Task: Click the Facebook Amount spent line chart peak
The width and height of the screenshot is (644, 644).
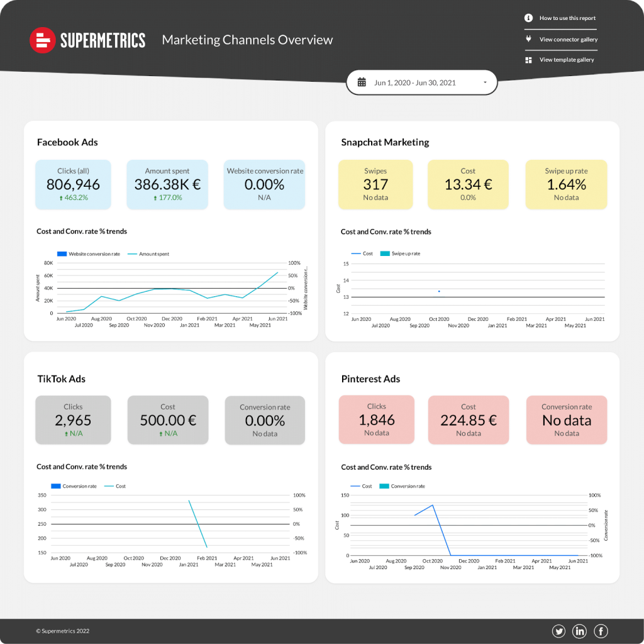Action: coord(277,272)
